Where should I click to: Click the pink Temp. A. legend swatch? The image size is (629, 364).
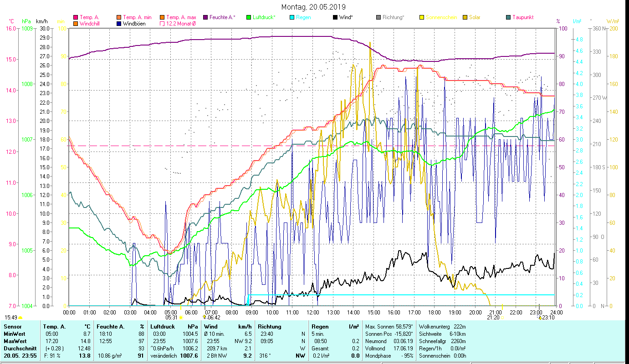click(76, 18)
